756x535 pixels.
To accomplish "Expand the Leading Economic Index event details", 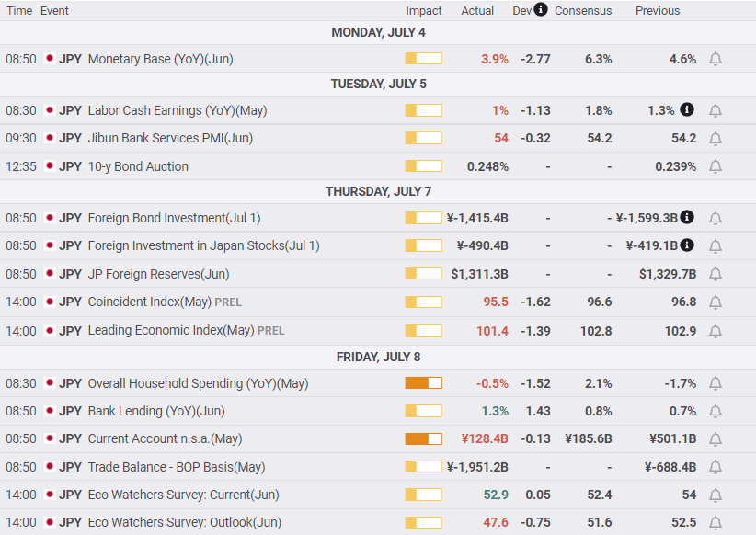I will point(170,330).
